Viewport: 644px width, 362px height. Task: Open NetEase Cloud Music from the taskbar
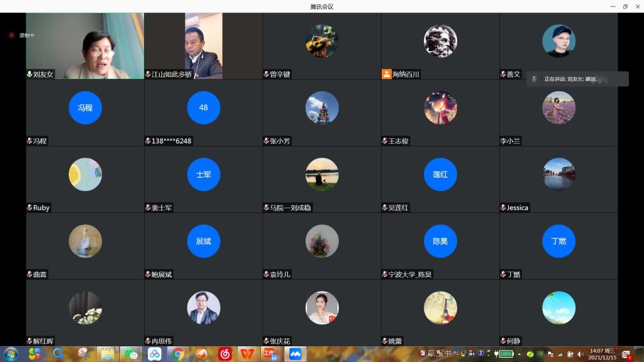point(225,354)
